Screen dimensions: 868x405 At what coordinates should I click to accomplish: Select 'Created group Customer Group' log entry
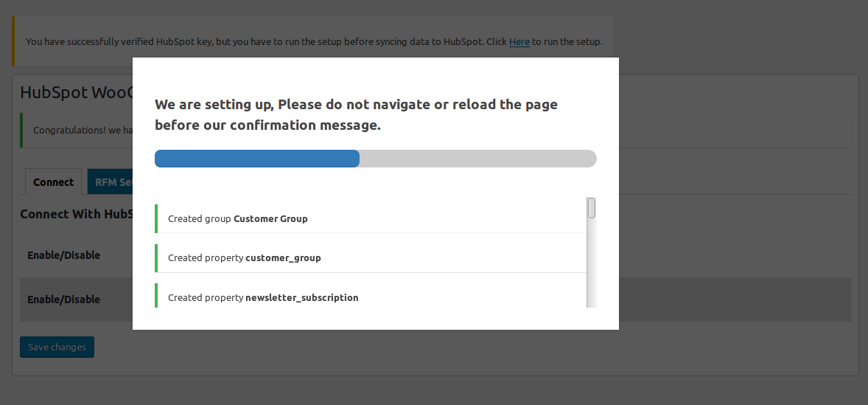pos(371,218)
